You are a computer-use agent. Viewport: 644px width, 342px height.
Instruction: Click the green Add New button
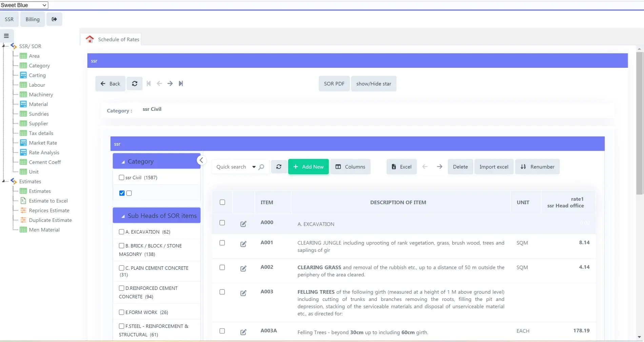[308, 167]
